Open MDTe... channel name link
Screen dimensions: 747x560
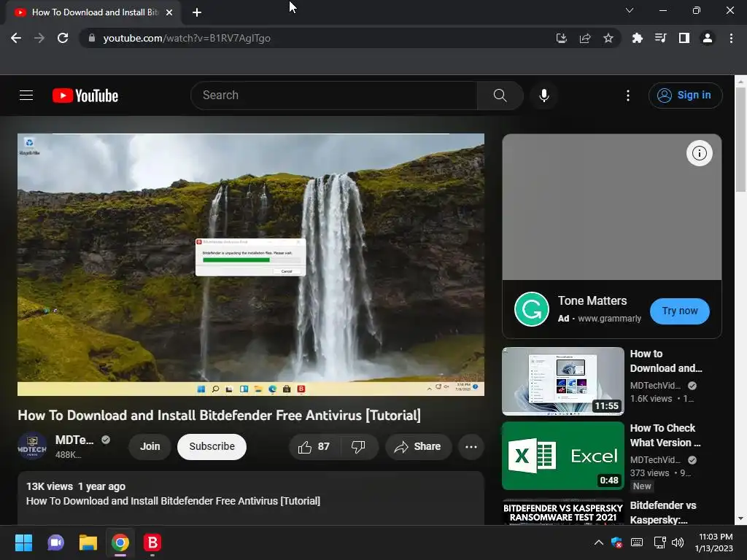[74, 440]
